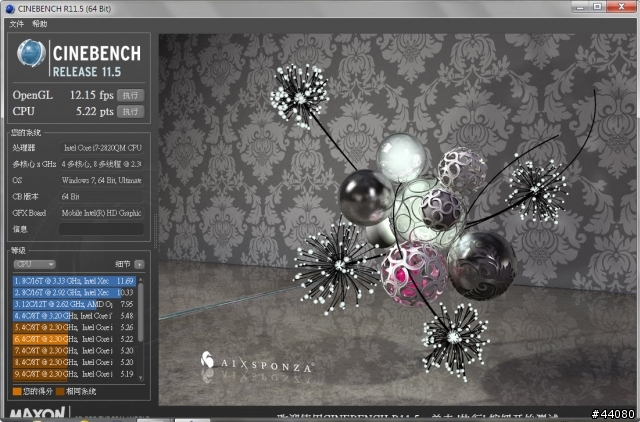
Task: Click the OpenGL score 12.15 fps
Action: tap(91, 95)
